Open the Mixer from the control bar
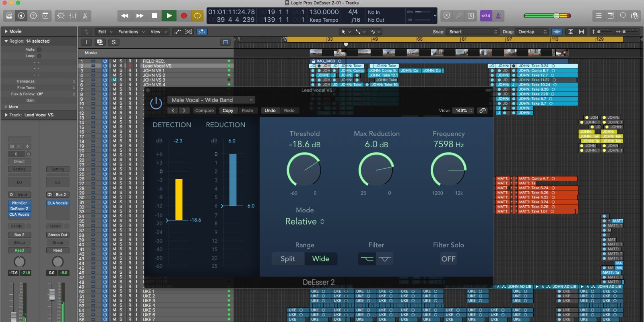Image resolution: width=644 pixels, height=322 pixels. (73, 16)
